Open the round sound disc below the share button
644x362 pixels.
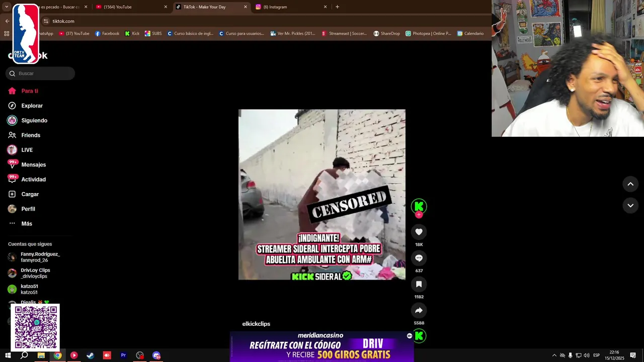(x=419, y=336)
